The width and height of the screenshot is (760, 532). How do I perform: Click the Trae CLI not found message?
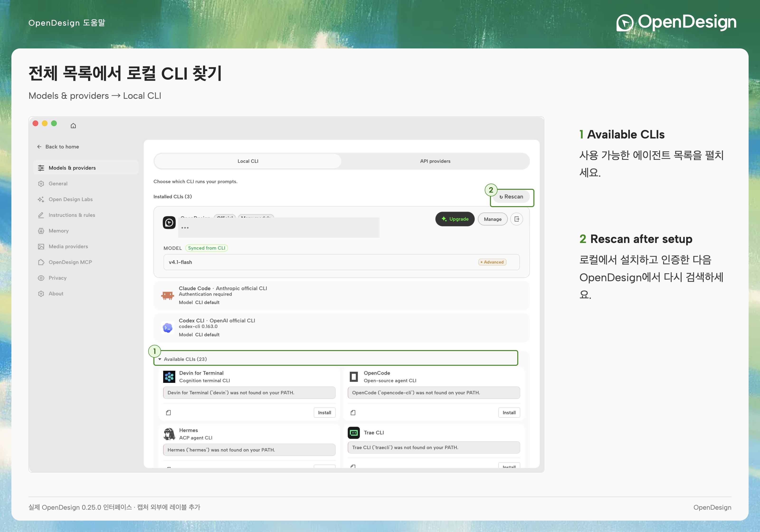tap(434, 448)
